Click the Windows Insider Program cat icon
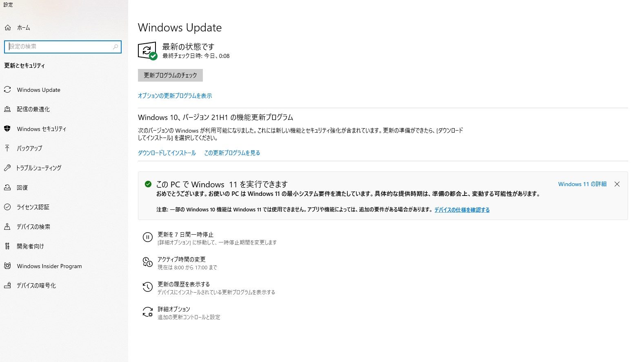Viewport: 644px width, 362px height. coord(7,266)
